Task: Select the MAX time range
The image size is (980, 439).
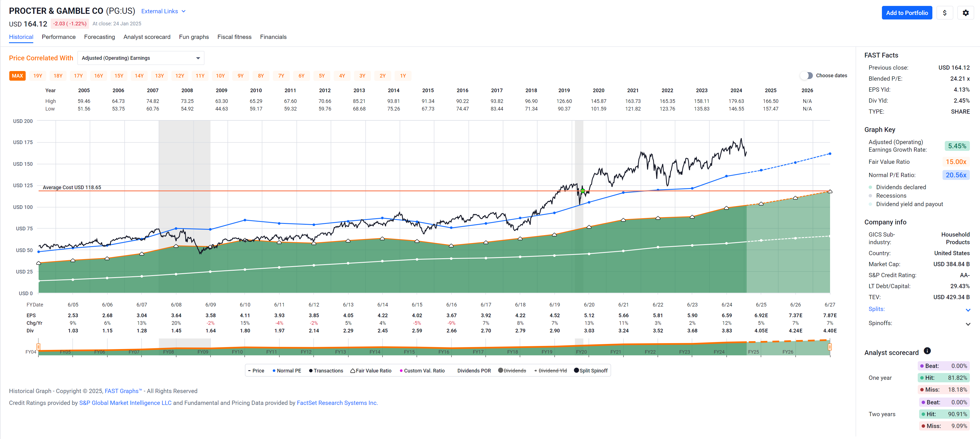Action: point(17,76)
